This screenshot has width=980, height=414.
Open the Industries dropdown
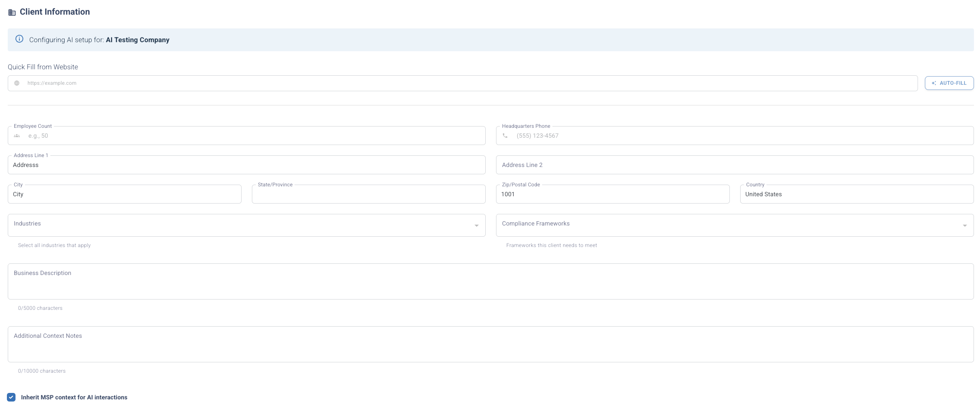point(476,225)
